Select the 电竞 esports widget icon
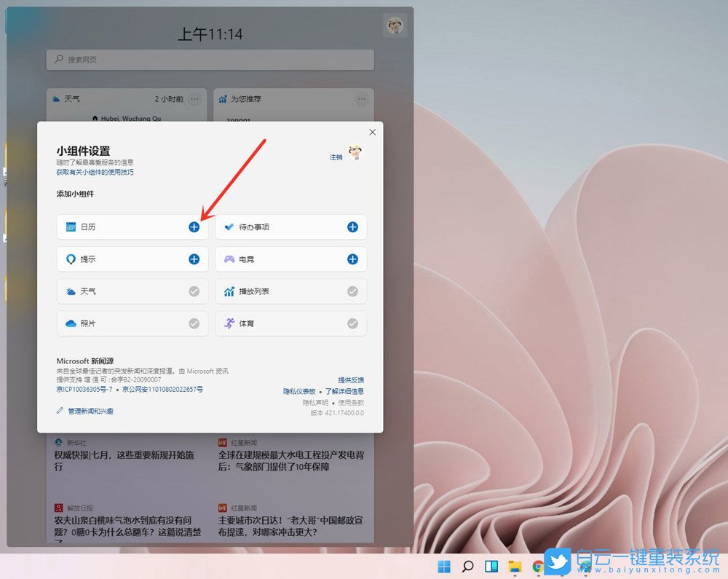Viewport: 728px width, 579px height. [x=231, y=259]
